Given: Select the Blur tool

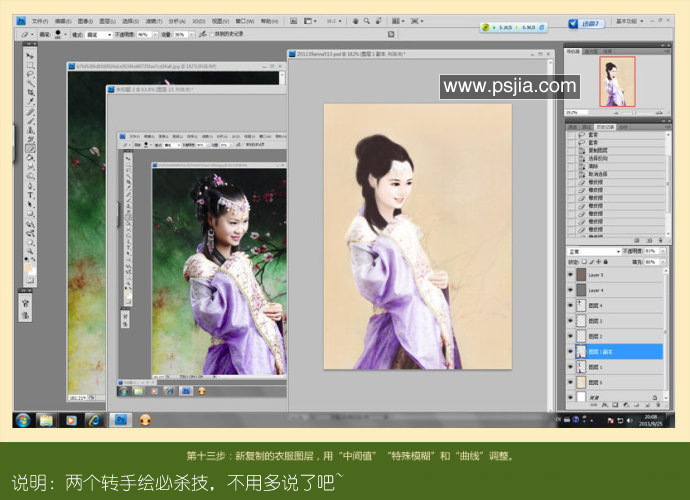Looking at the screenshot, I should tap(30, 167).
